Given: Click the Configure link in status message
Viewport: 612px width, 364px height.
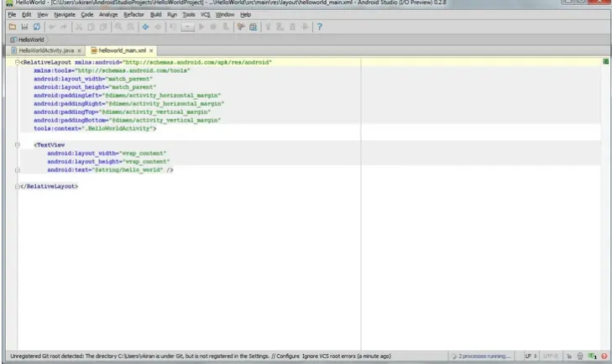Looking at the screenshot, I should [288, 356].
